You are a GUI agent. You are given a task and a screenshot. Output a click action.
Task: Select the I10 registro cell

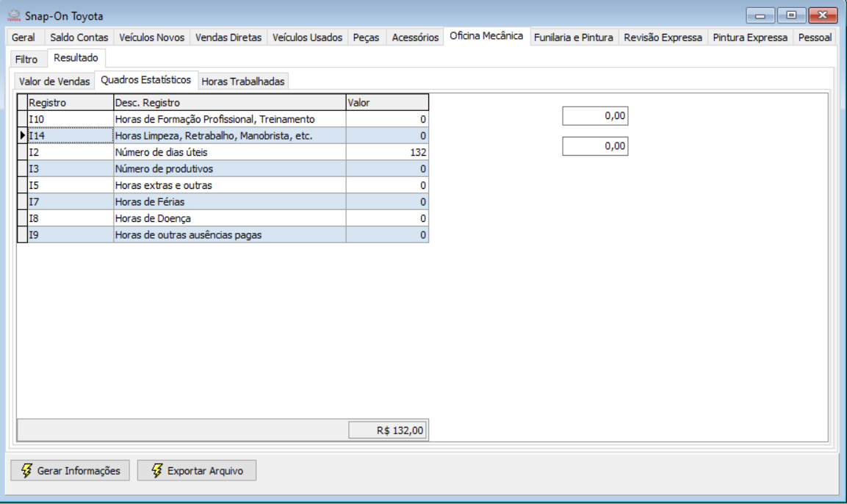pos(71,119)
